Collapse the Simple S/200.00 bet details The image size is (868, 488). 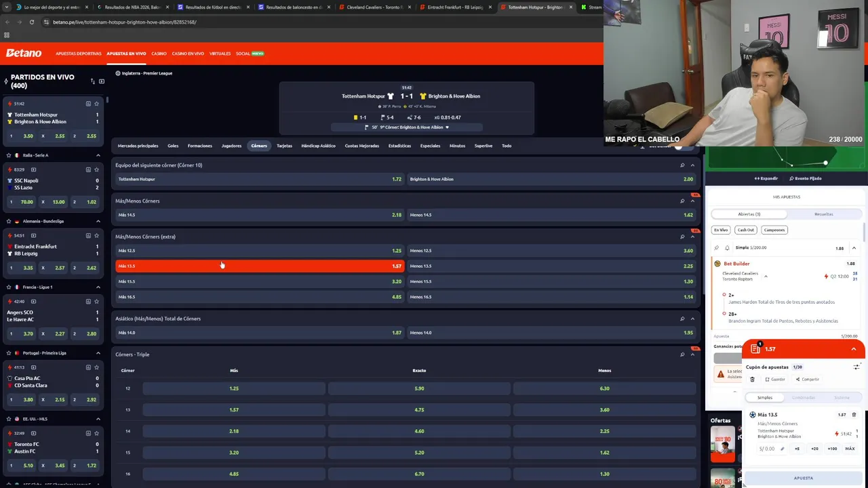854,248
